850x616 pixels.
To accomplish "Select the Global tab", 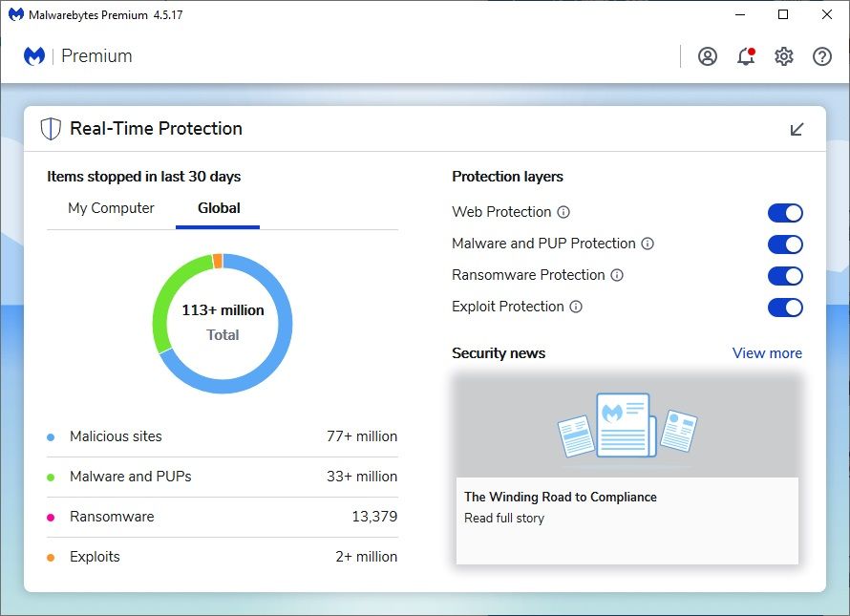I will click(x=219, y=208).
